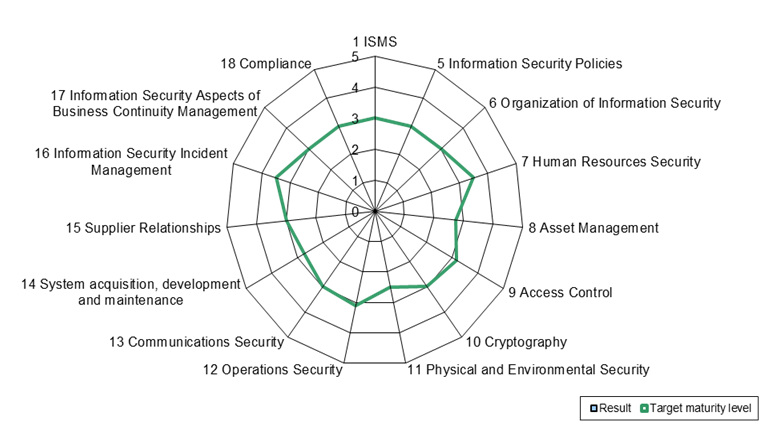Click the blue Result legend marker
The width and height of the screenshot is (769, 440).
(x=594, y=408)
